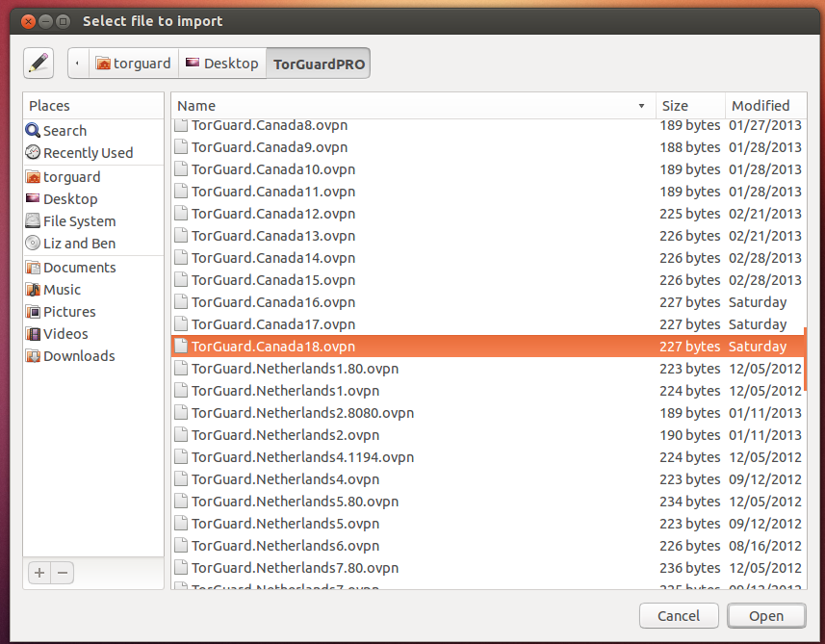The height and width of the screenshot is (644, 825).
Task: Select the TorGuard.Canada10.ovpn file icon
Action: click(181, 168)
